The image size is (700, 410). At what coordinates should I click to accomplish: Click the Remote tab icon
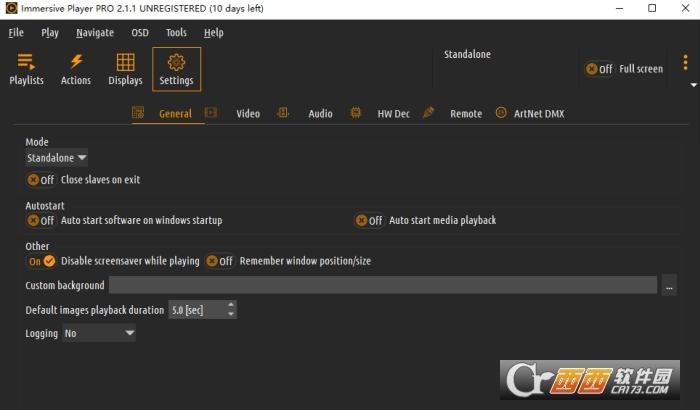click(x=428, y=113)
